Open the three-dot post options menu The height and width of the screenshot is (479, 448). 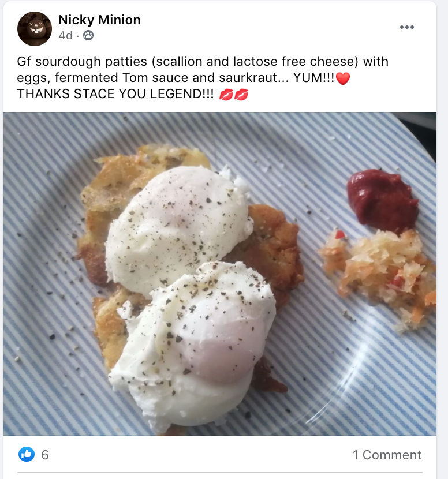[407, 27]
